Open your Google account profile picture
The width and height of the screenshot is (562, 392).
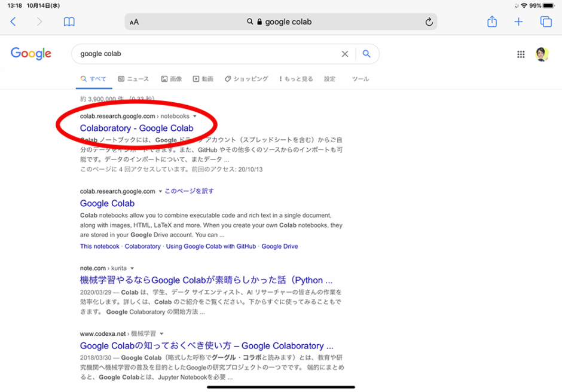pos(542,54)
